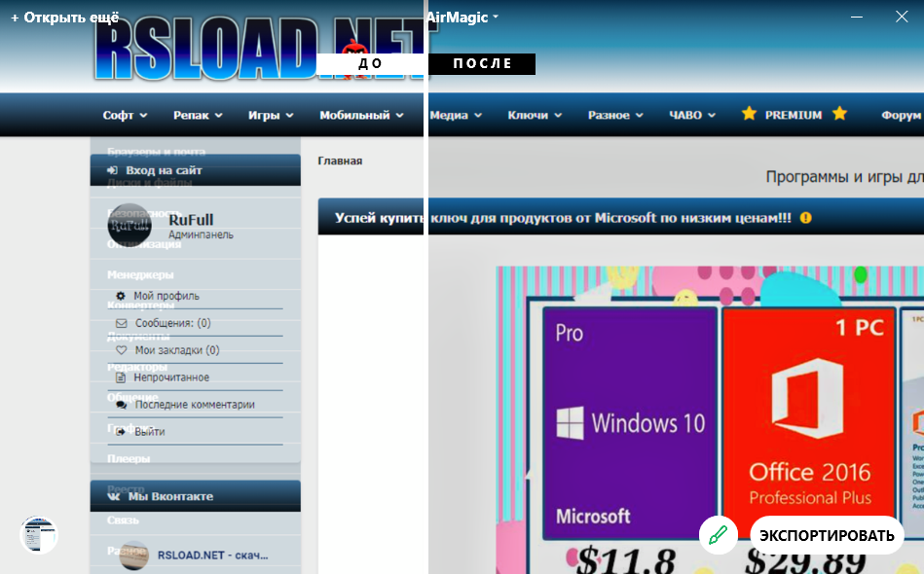Image resolution: width=924 pixels, height=574 pixels.
Task: Click the Вход на сайт header
Action: click(195, 170)
